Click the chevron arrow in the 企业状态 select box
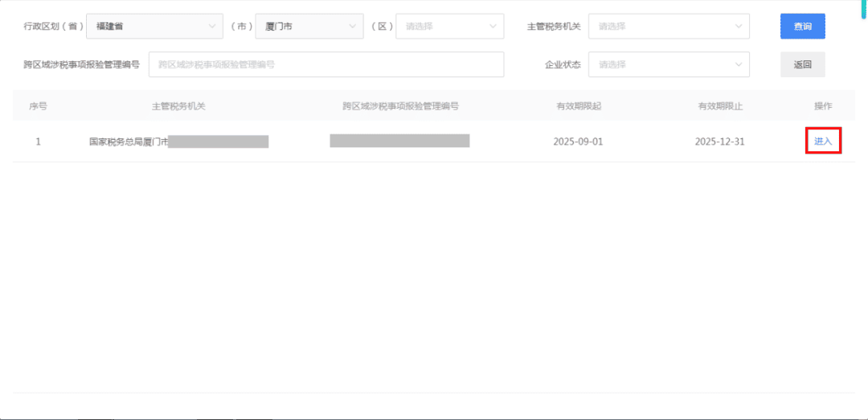 [x=739, y=65]
